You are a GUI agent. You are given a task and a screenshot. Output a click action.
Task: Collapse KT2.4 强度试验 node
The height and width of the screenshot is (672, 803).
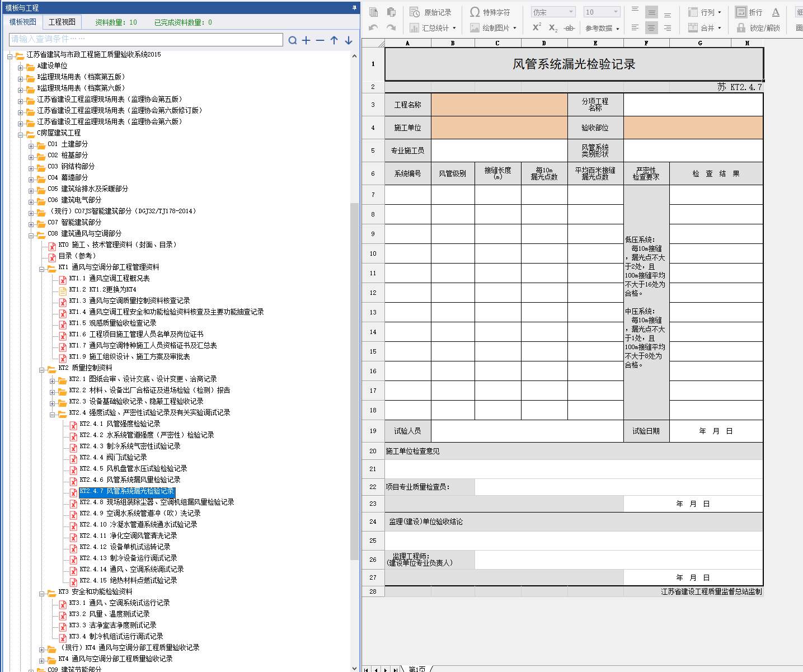pyautogui.click(x=53, y=414)
